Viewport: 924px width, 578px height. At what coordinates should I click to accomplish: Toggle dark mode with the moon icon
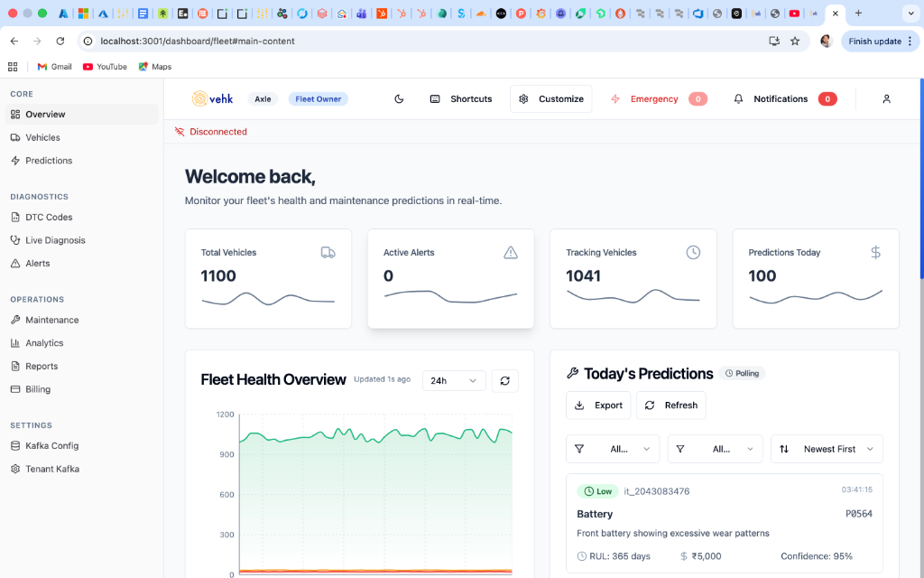[x=399, y=98]
